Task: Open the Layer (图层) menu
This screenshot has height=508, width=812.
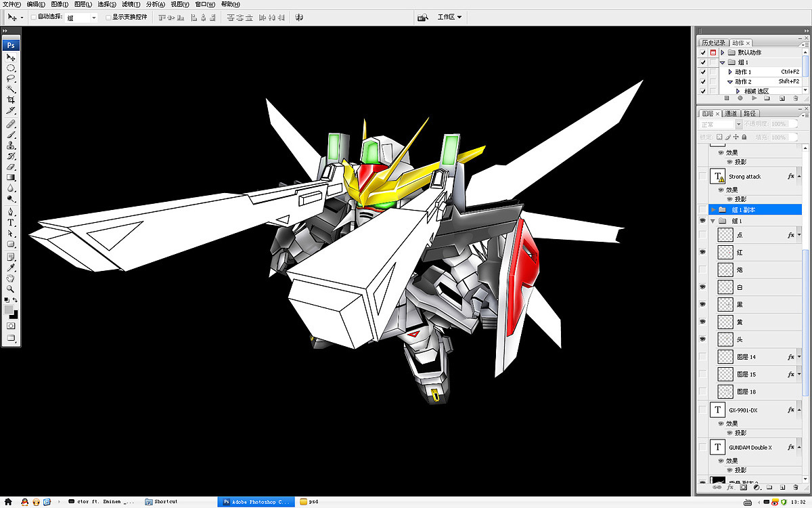Action: [84, 4]
